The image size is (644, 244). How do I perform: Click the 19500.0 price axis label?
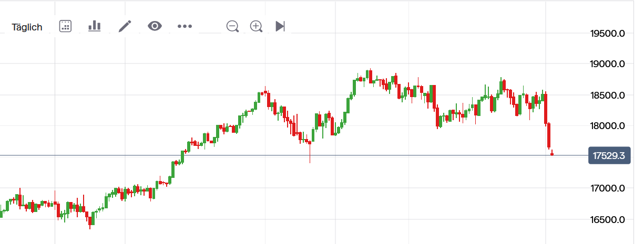pyautogui.click(x=607, y=34)
